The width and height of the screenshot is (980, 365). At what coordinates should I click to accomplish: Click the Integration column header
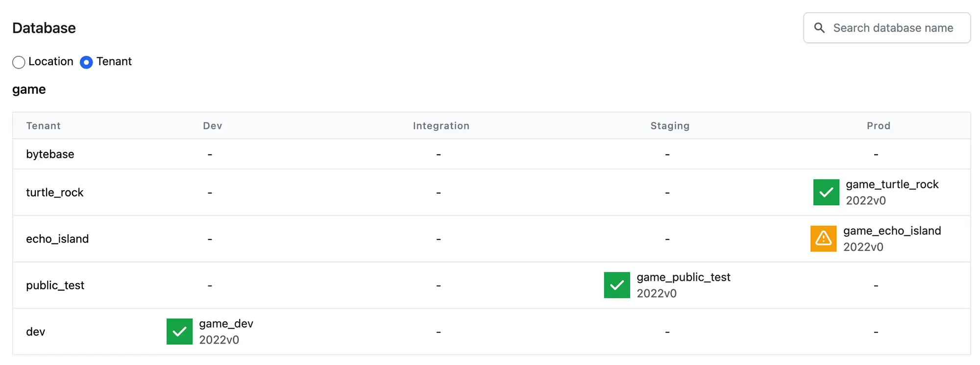(441, 126)
